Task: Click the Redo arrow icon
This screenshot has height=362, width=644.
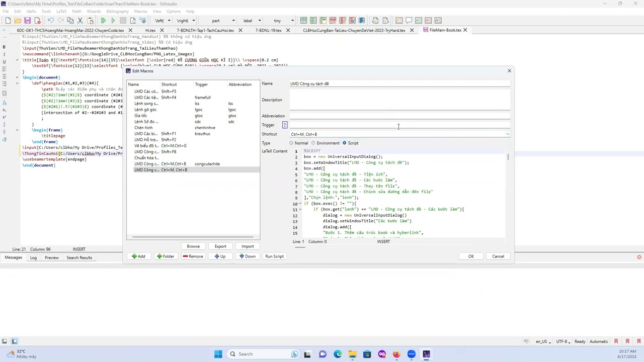Action: 60,21
